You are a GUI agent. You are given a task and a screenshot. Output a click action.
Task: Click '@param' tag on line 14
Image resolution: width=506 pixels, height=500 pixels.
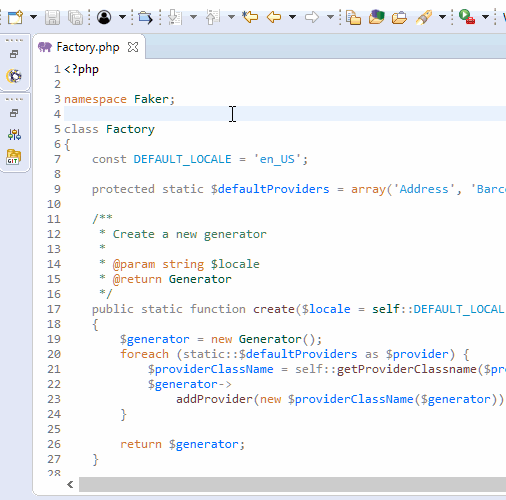(x=134, y=264)
